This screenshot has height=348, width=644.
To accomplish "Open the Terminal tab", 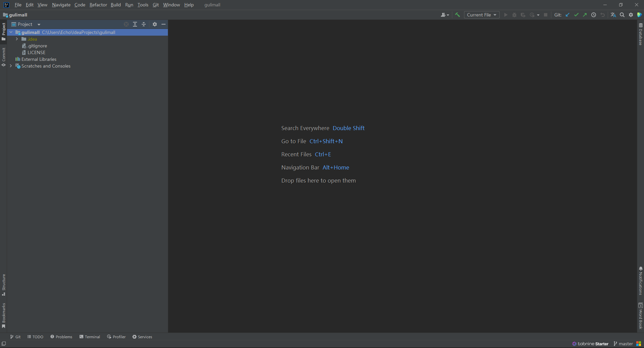I will tap(90, 337).
